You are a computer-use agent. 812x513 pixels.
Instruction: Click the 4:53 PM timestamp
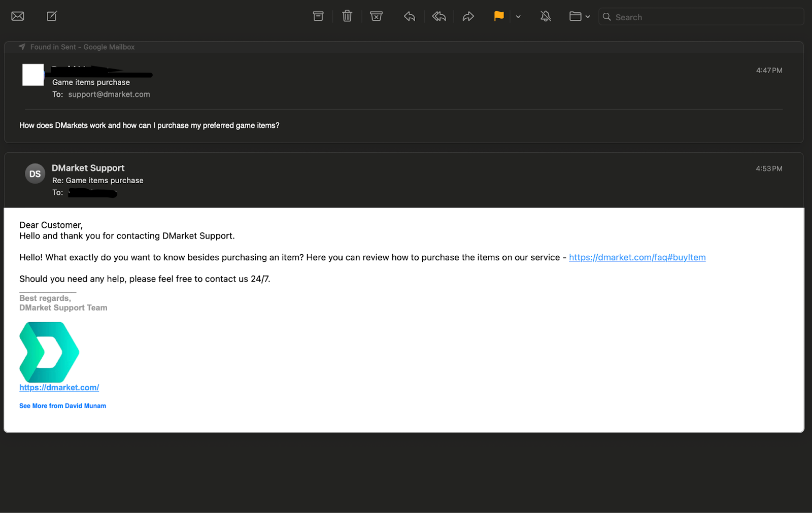click(x=769, y=168)
